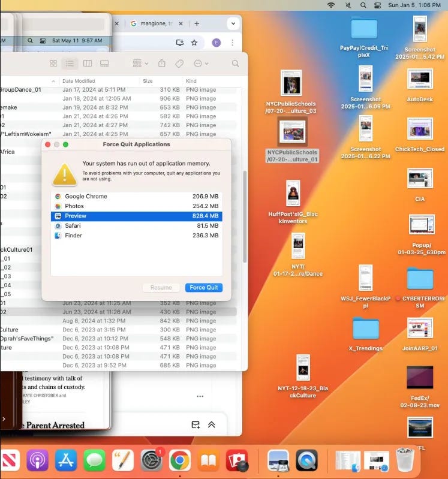Click muted sound icon in menu bar
This screenshot has width=448, height=479.
(348, 5)
